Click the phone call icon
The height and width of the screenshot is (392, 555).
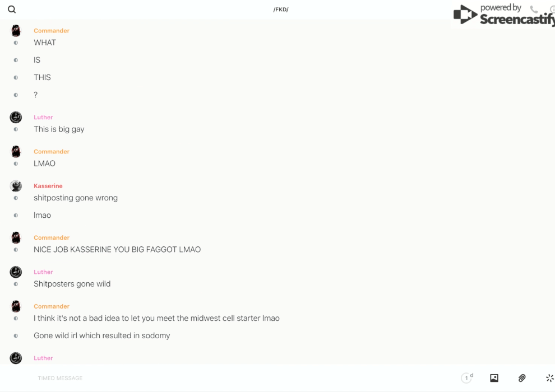[534, 9]
